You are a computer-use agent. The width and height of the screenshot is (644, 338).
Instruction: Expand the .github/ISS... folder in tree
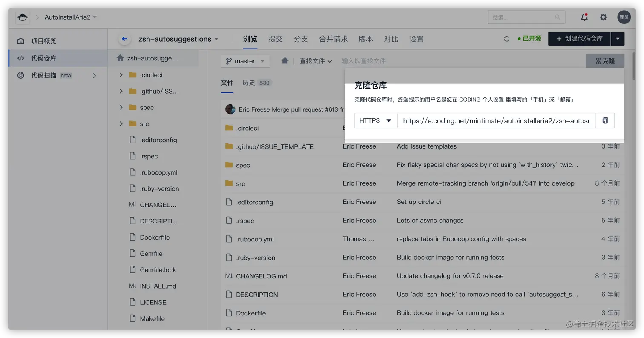tap(121, 91)
